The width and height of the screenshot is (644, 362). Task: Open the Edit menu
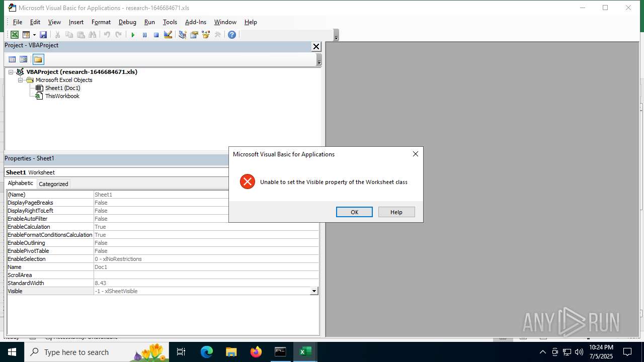tap(35, 22)
